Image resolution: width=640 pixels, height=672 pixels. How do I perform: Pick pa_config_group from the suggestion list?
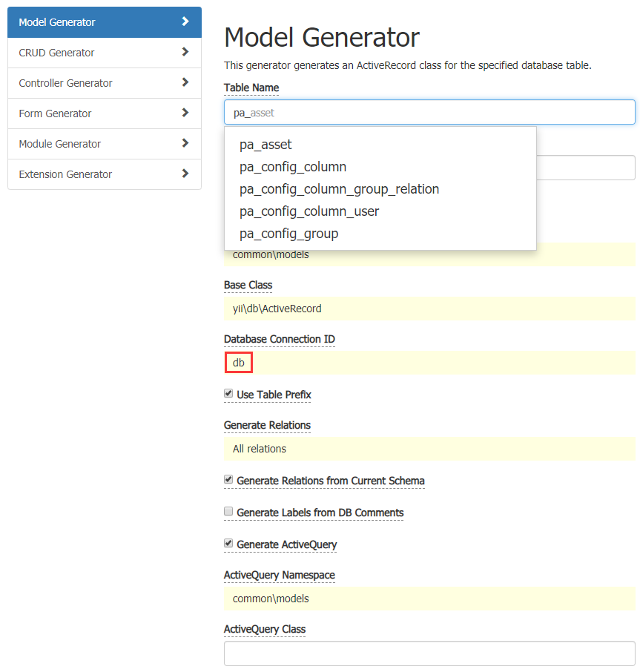pyautogui.click(x=288, y=234)
